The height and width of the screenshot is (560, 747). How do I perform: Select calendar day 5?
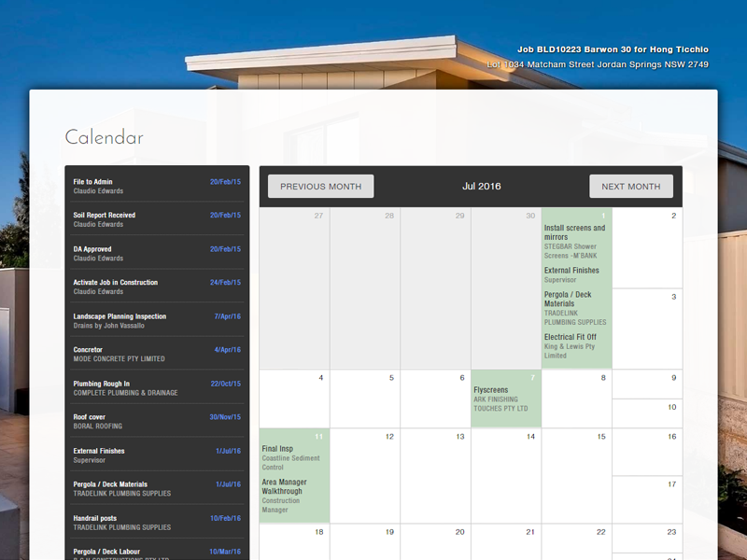(x=365, y=399)
